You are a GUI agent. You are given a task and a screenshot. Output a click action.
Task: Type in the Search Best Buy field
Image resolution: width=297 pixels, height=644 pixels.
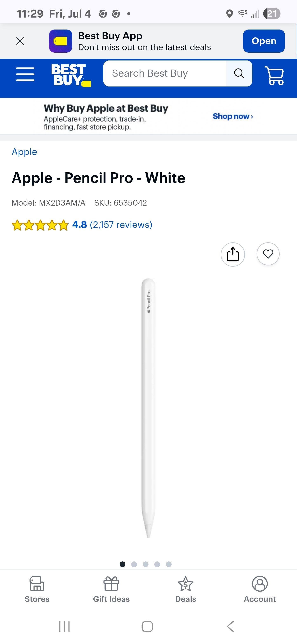click(165, 73)
